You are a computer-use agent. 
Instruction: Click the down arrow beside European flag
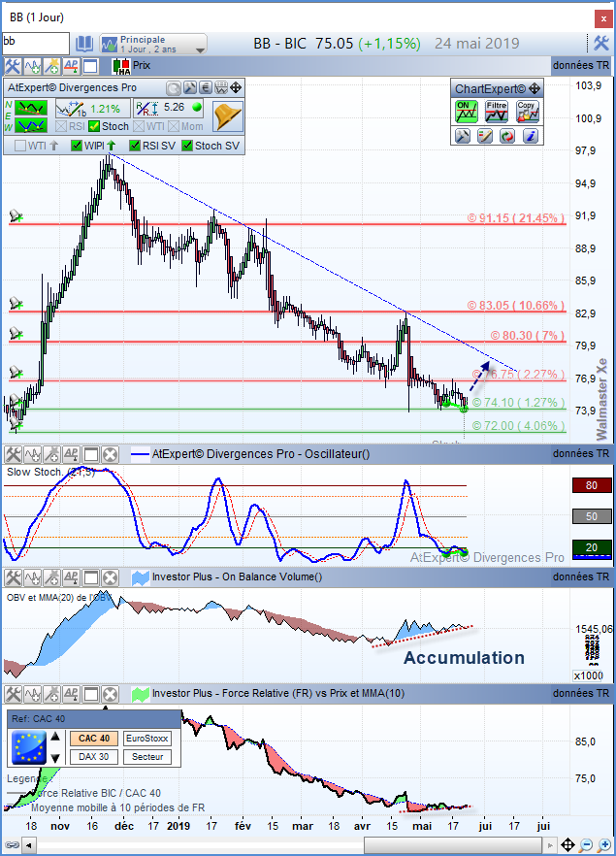55,758
